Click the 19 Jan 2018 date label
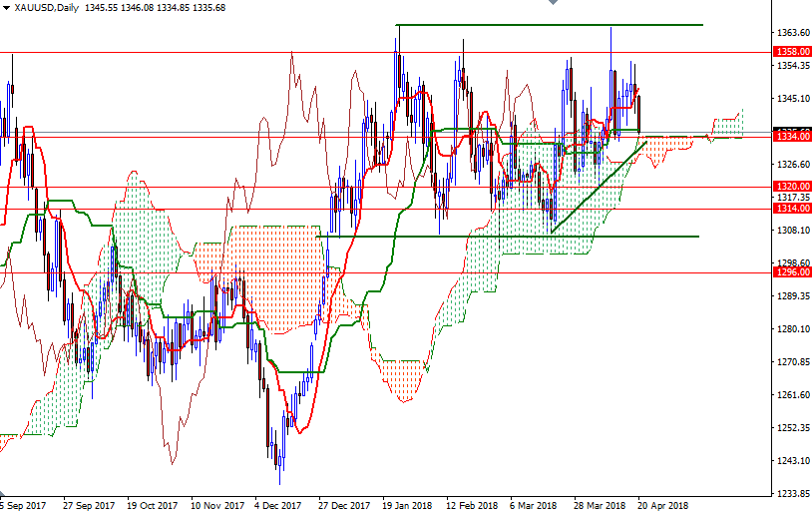Screen dimensions: 812x513 [407, 505]
